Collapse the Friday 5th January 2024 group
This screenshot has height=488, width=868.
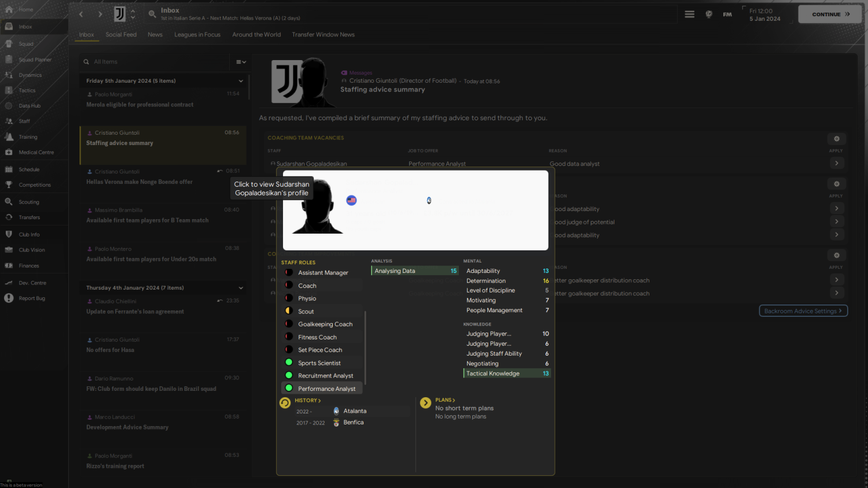(241, 80)
